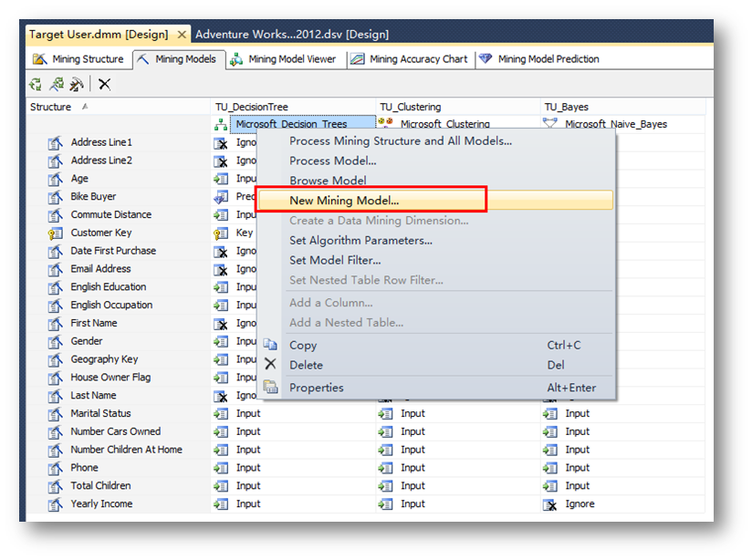Switch to the Mining Structure tab
The height and width of the screenshot is (560, 752).
click(78, 59)
